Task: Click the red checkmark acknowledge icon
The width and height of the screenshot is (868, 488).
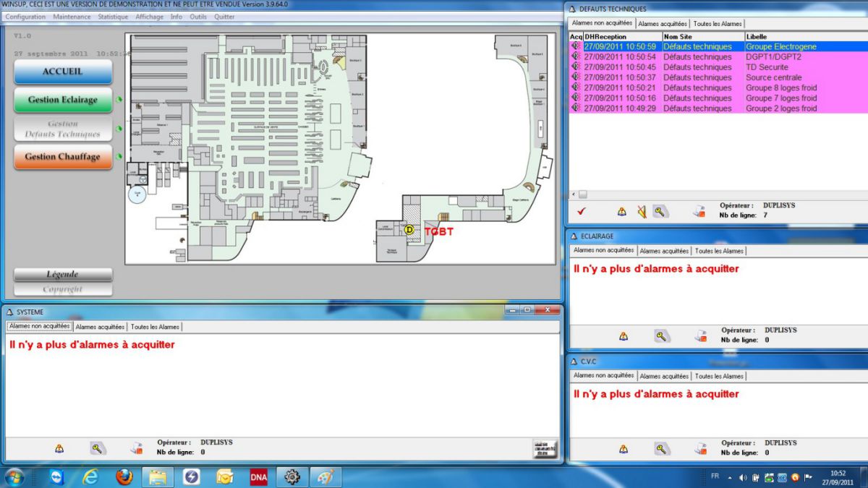Action: [582, 212]
